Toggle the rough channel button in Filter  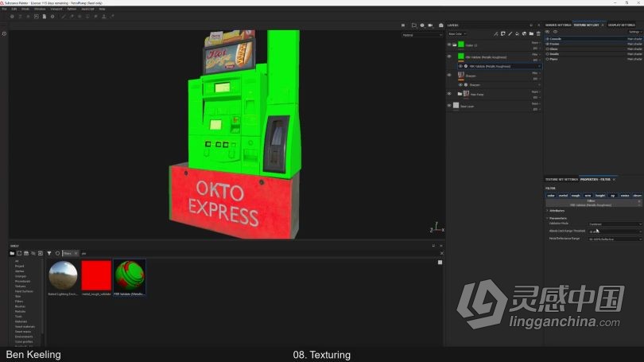[x=576, y=196]
